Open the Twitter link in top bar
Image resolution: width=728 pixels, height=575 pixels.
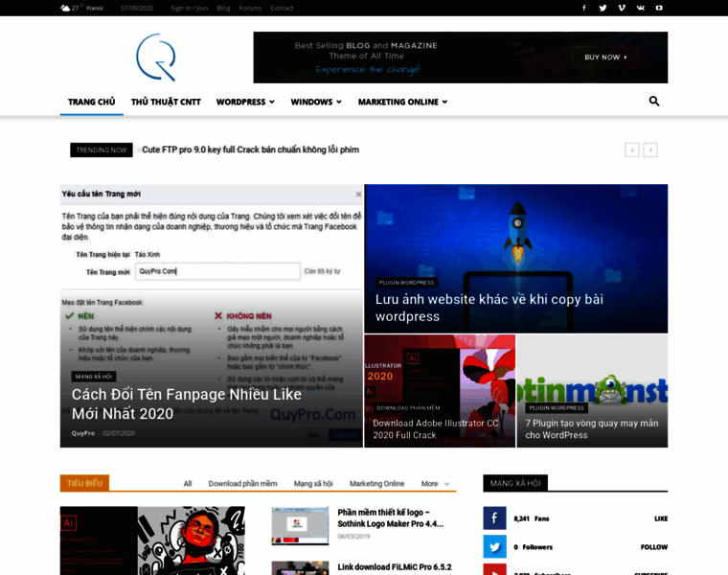click(x=603, y=8)
